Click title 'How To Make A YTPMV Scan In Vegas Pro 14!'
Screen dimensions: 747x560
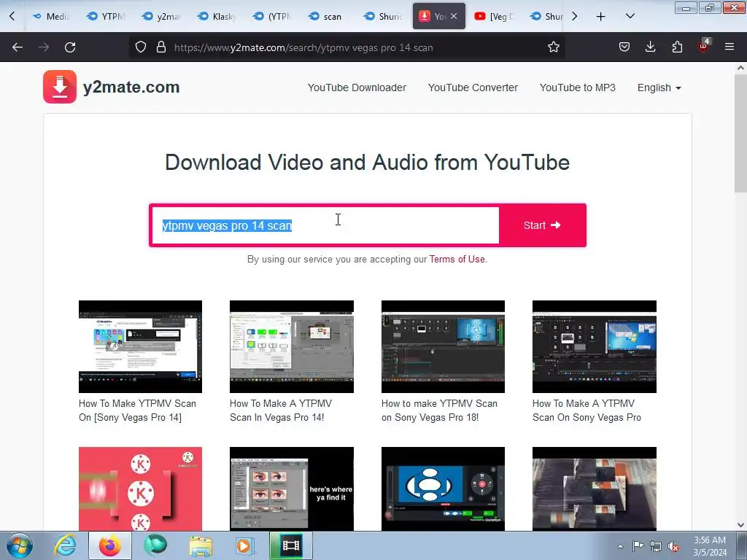click(281, 411)
